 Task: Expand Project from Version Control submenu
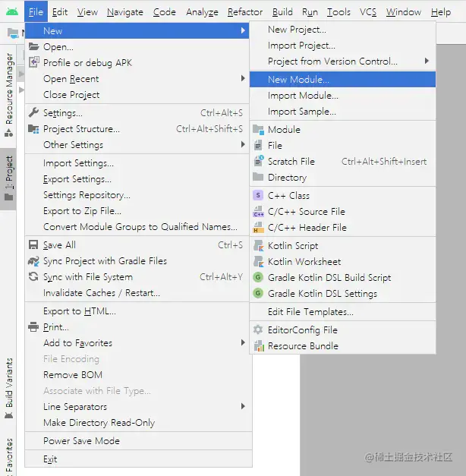click(427, 61)
